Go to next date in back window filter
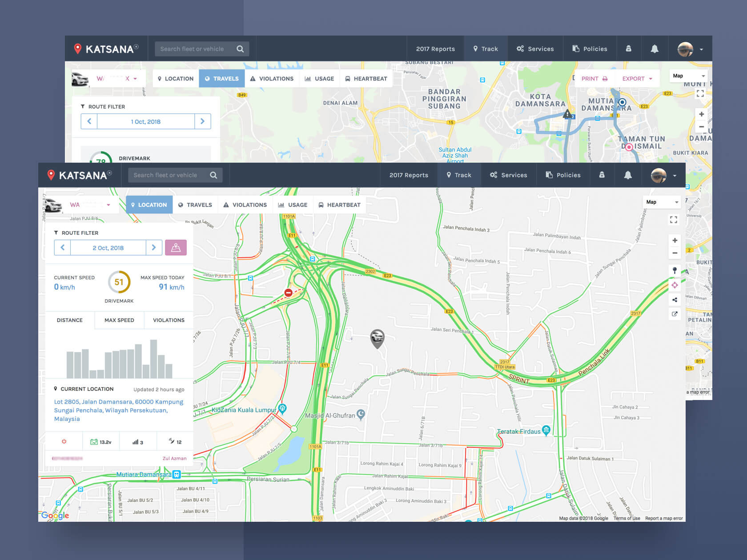747x560 pixels. click(202, 121)
